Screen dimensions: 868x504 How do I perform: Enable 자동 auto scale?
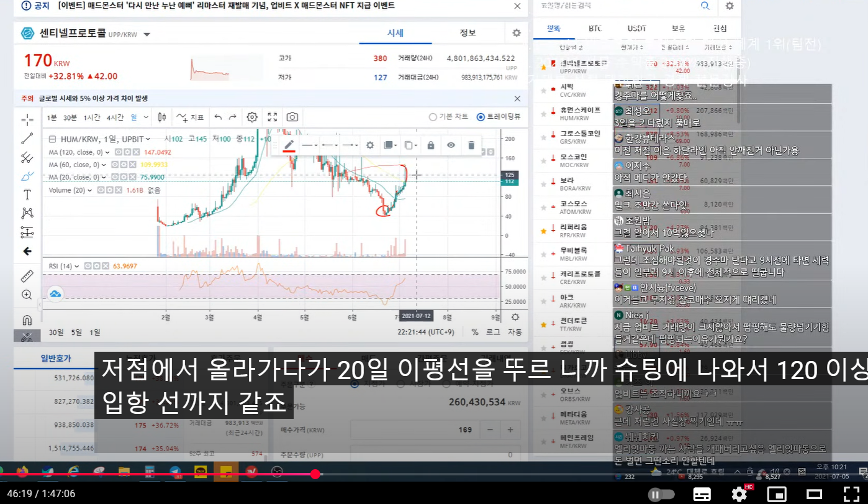tap(515, 332)
